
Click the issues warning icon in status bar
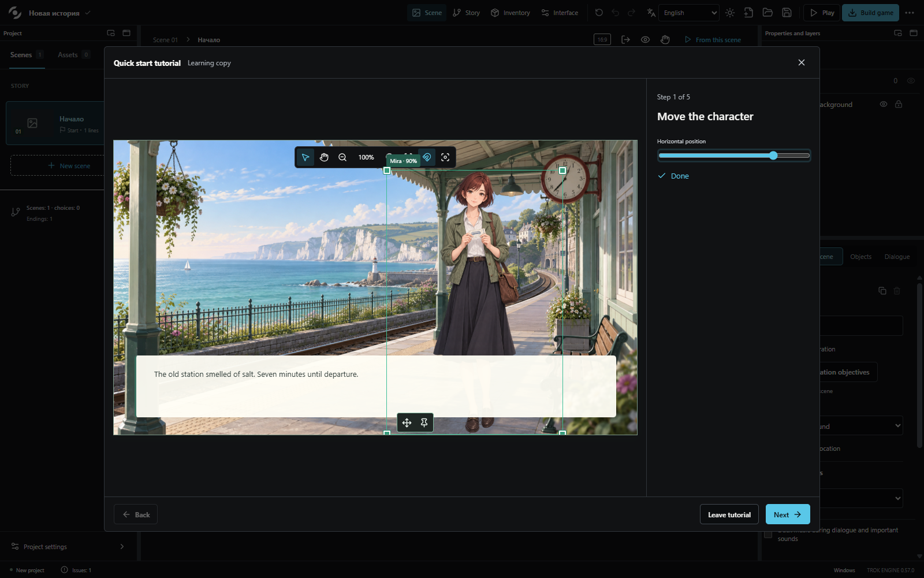pos(64,569)
